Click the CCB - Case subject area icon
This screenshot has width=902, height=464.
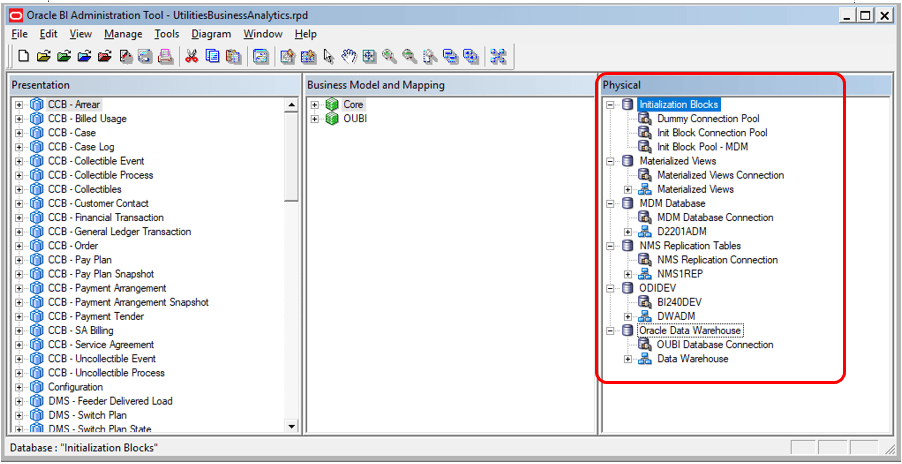(x=37, y=133)
